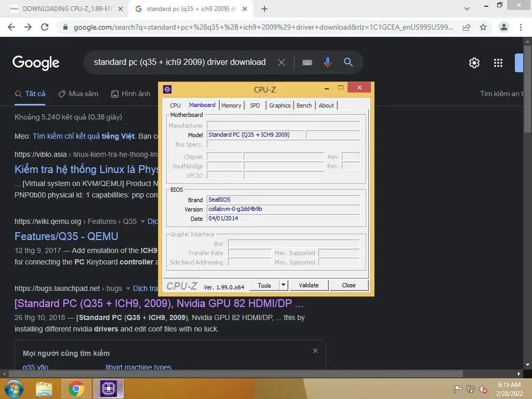This screenshot has height=399, width=532.
Task: Open a new tab with the plus button
Action: click(x=264, y=9)
